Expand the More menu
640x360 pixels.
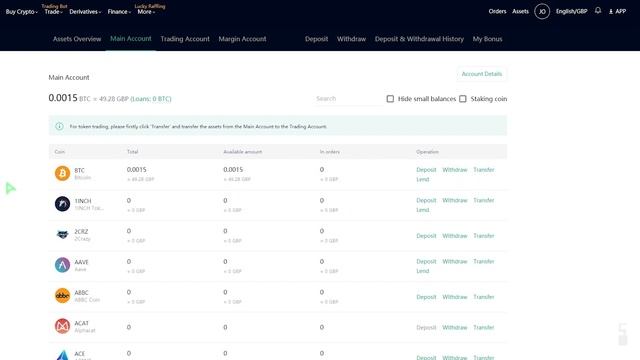pyautogui.click(x=146, y=12)
